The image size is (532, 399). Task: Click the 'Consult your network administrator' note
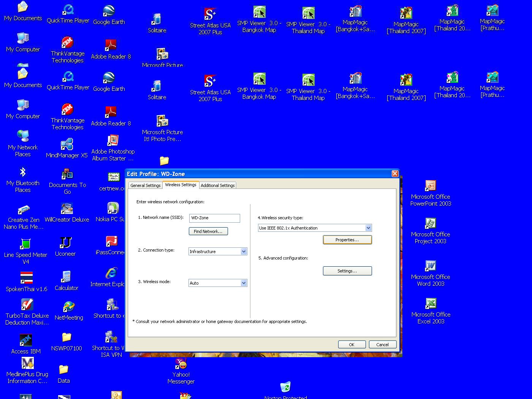pos(220,321)
